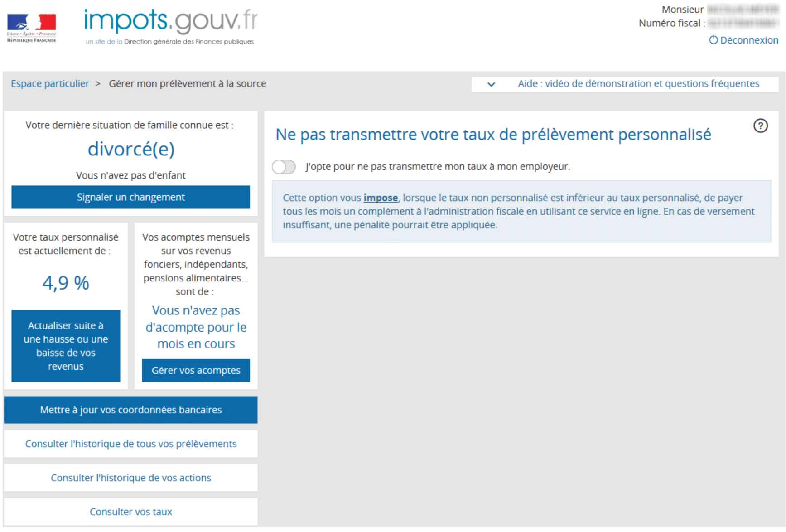Click the Déconnexion power icon
This screenshot has height=532, width=786.
[x=713, y=40]
